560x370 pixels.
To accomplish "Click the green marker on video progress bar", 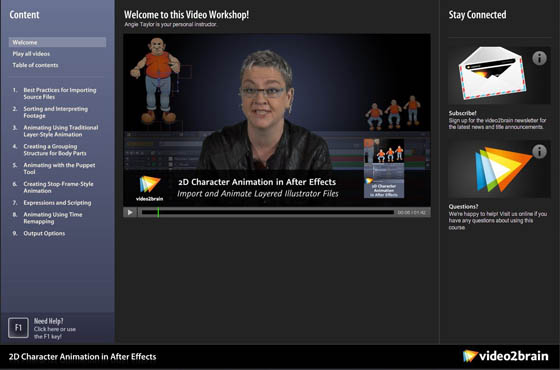I will pos(158,212).
